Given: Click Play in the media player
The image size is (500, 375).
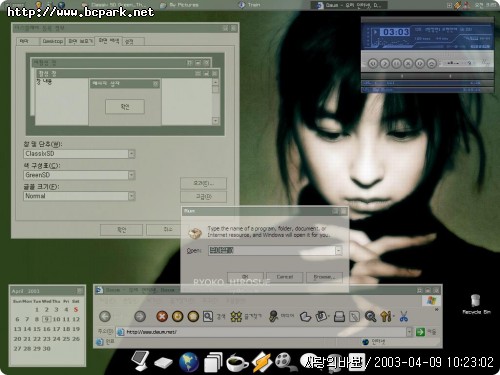Looking at the screenshot, I should (x=385, y=63).
